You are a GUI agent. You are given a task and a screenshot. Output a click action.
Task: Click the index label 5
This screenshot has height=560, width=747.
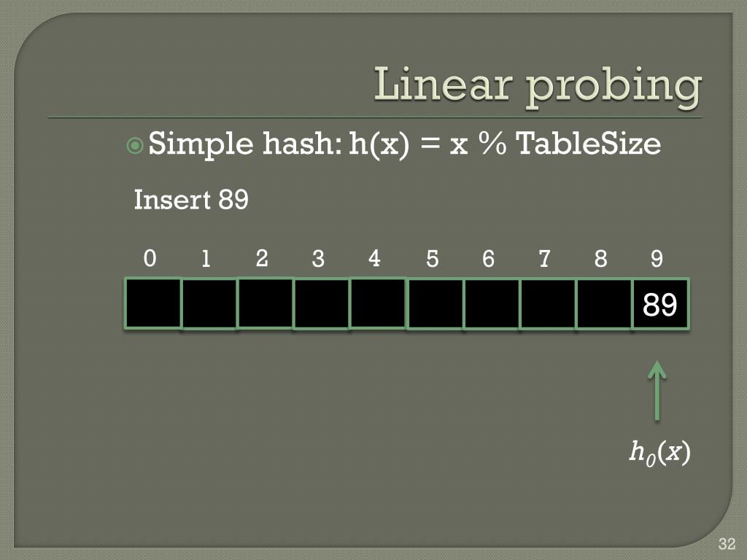point(432,259)
